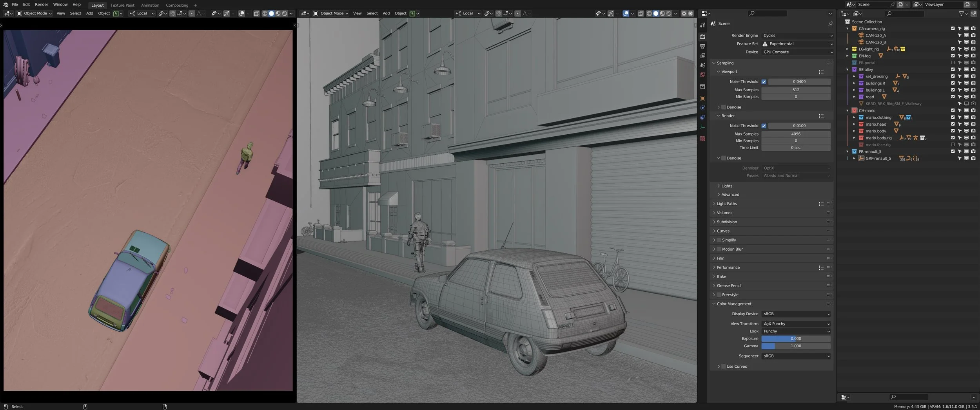Enable Viewport Denoise checkbox

[724, 107]
